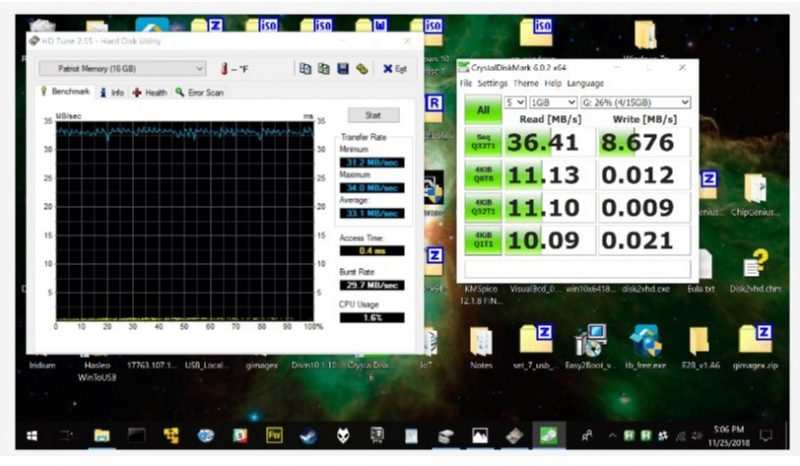The image size is (800, 466).
Task: Switch to the Error Scan tab
Action: click(199, 92)
